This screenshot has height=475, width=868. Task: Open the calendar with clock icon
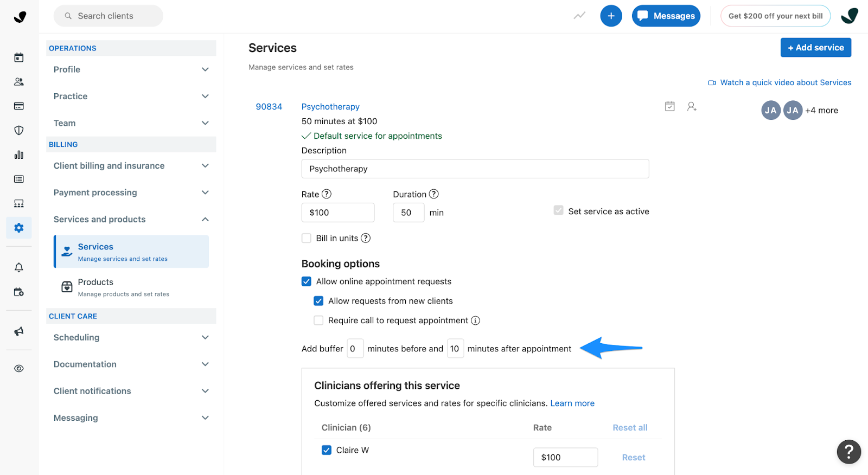(19, 292)
